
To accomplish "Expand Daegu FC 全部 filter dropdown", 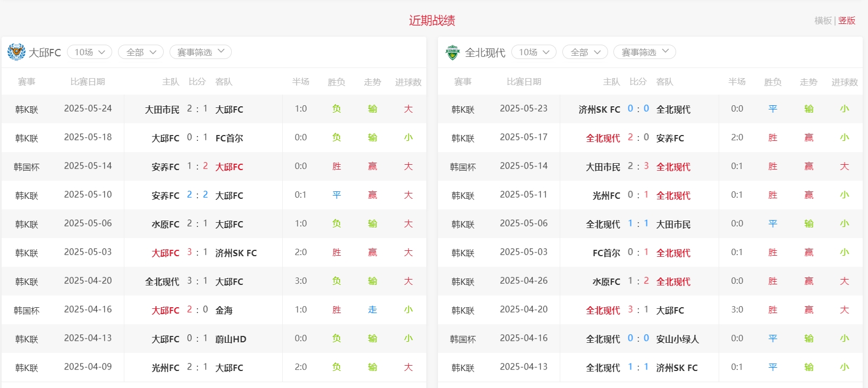I will coord(141,52).
